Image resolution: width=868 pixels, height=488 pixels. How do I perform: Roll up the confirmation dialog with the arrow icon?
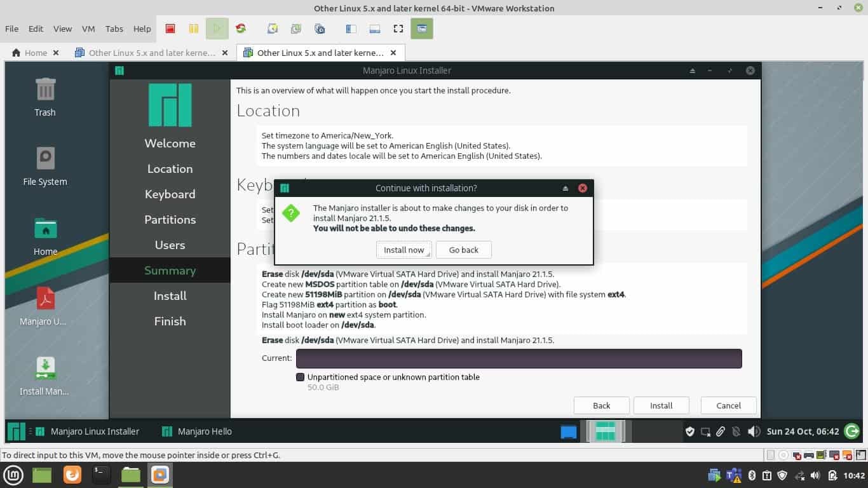pos(565,189)
